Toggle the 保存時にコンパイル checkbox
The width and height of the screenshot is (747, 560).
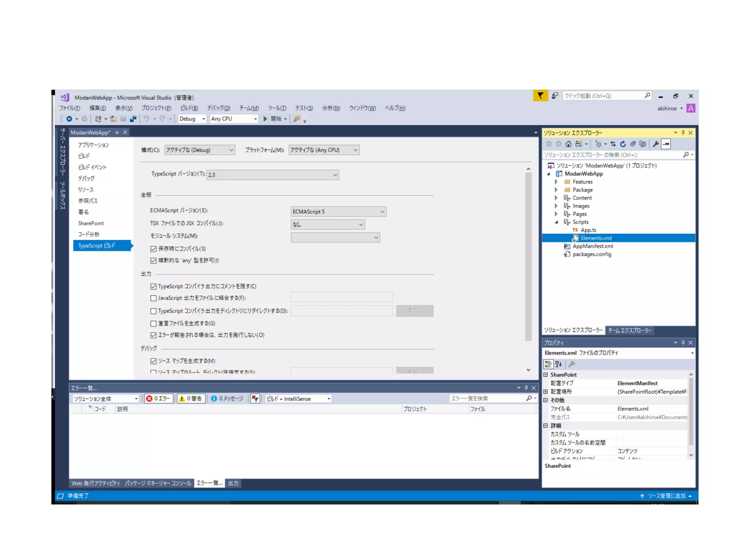(x=154, y=249)
